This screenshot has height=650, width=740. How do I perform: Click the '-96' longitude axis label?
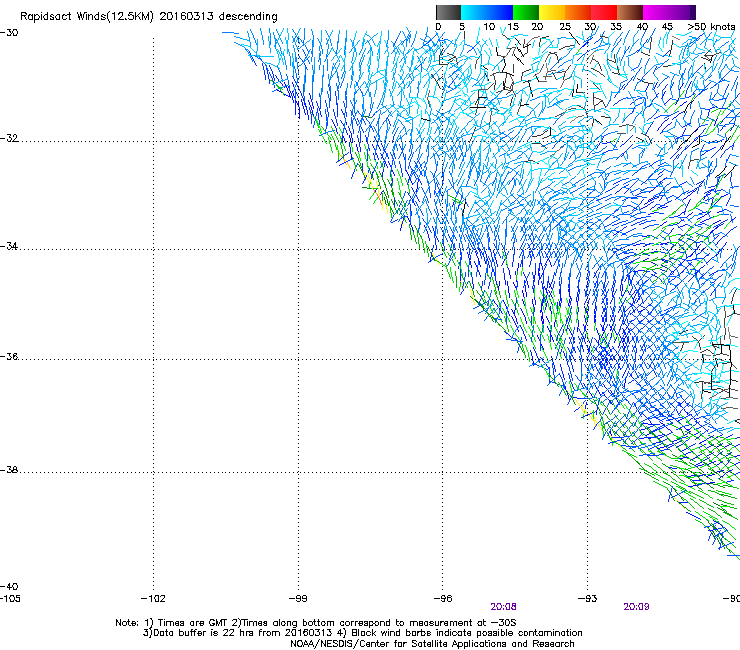(x=443, y=599)
